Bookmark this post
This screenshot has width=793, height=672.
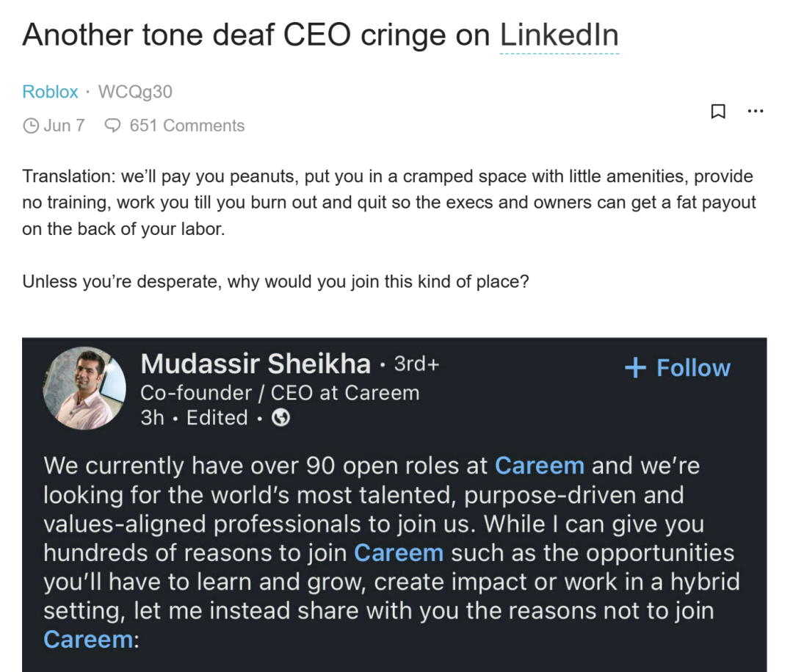(718, 112)
